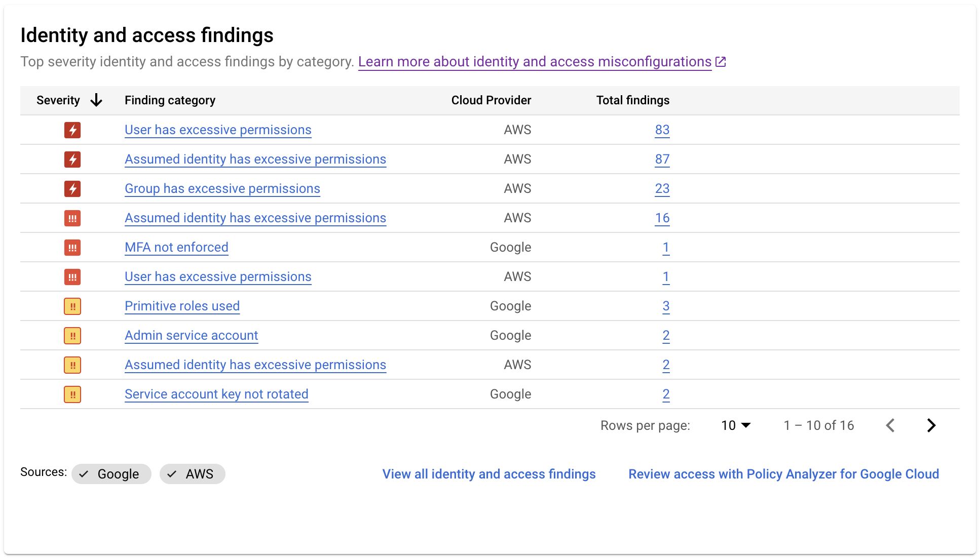The image size is (980, 559).
Task: Open Service account key not rotated finding
Action: pyautogui.click(x=216, y=394)
